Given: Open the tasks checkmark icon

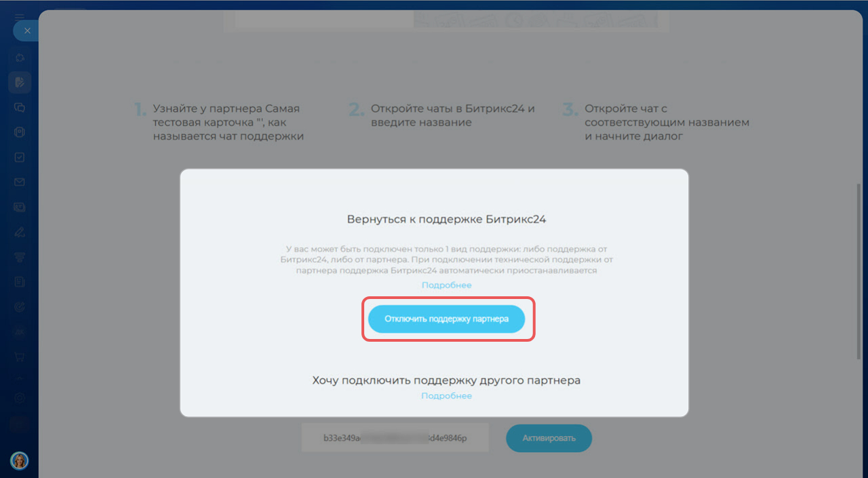Looking at the screenshot, I should [20, 157].
